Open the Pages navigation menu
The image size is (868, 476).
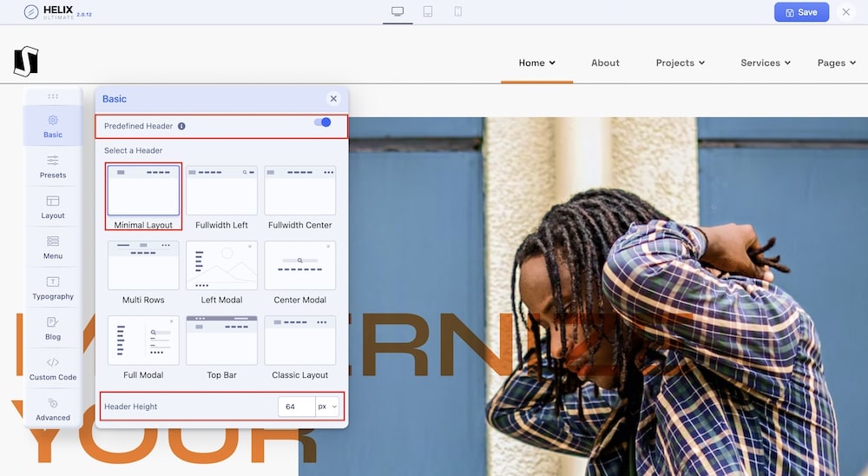[837, 63]
